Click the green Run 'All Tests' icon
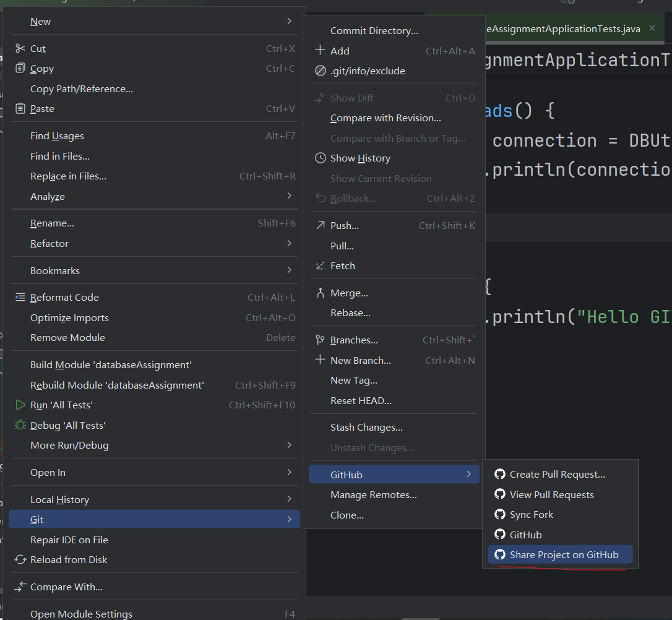The width and height of the screenshot is (672, 620). pos(20,405)
